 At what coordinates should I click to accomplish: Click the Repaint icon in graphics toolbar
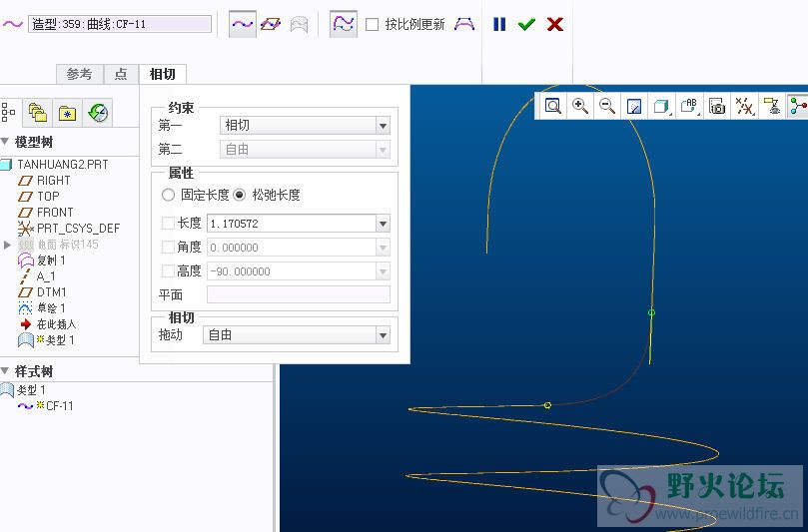point(634,106)
